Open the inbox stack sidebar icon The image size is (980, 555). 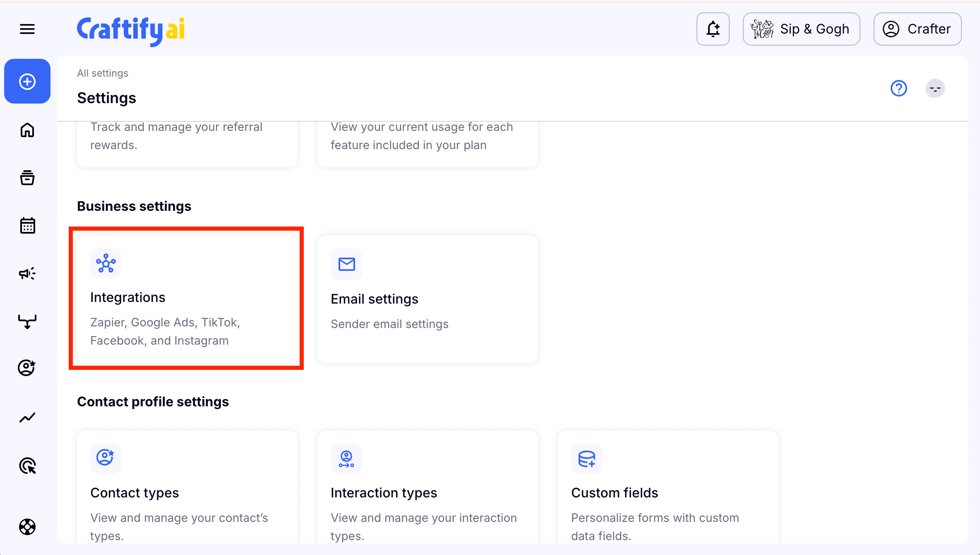(x=27, y=178)
